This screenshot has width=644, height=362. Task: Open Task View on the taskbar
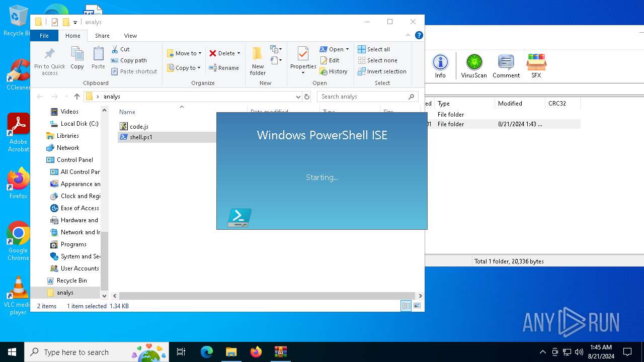(x=181, y=352)
